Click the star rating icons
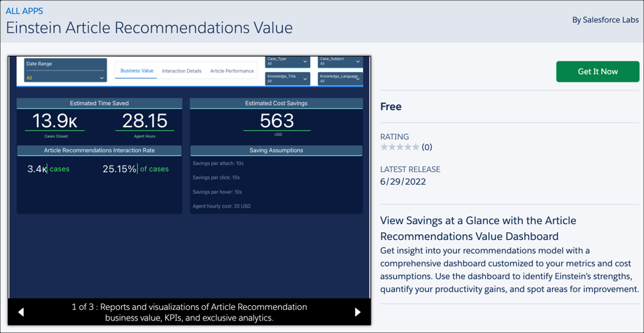This screenshot has height=333, width=644. point(400,147)
